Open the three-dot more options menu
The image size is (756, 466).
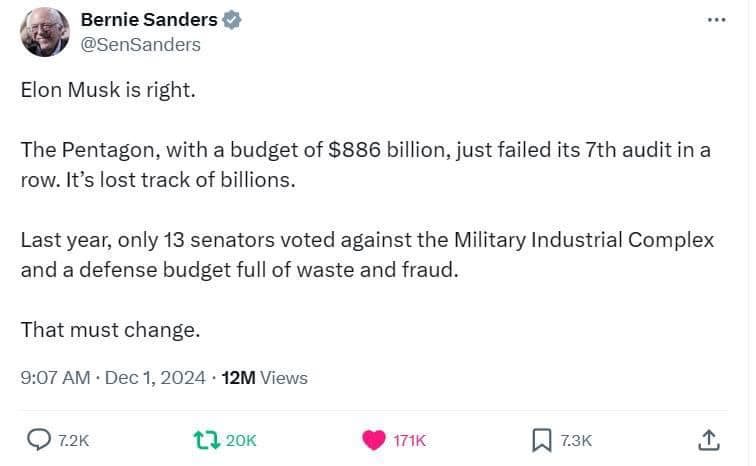715,19
